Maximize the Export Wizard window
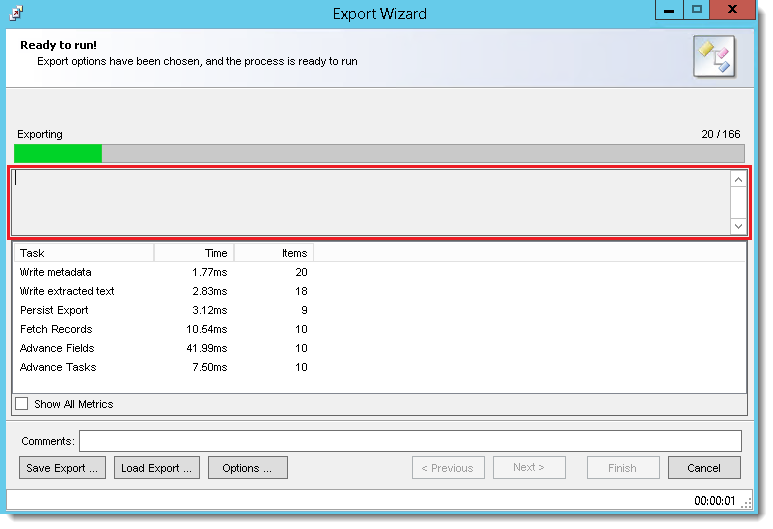The width and height of the screenshot is (773, 529). tap(697, 10)
